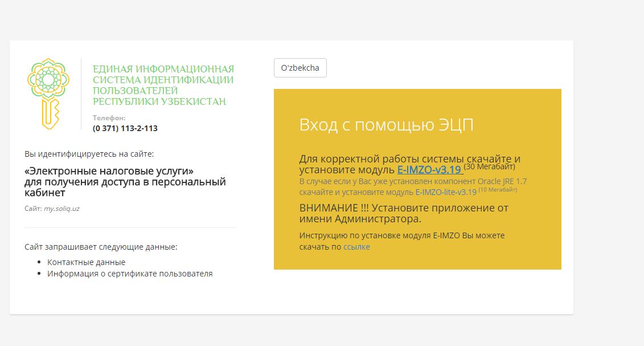Click the Oracle JRE 1.7 notice text
This screenshot has height=346, width=644.
pos(413,181)
